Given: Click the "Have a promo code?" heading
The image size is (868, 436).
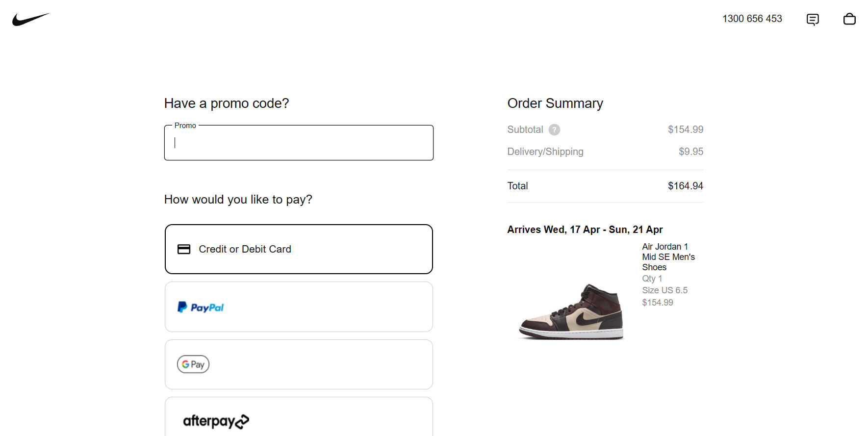Looking at the screenshot, I should coord(227,103).
